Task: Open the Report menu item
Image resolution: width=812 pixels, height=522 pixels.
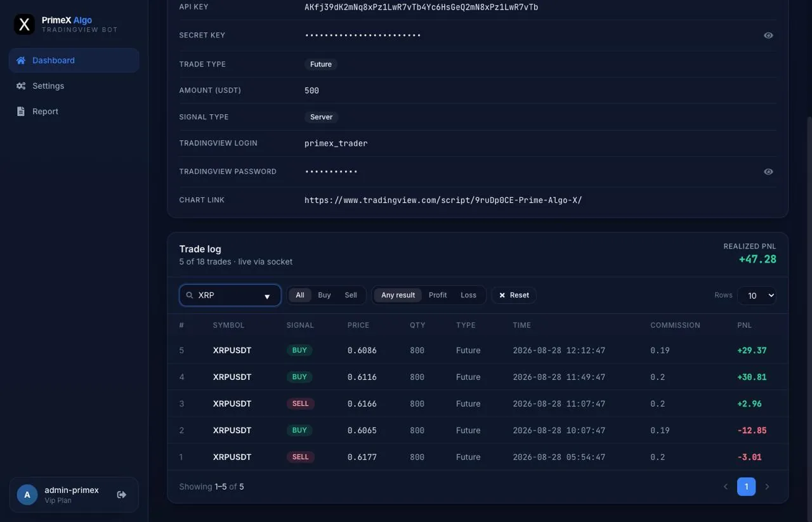Action: pyautogui.click(x=74, y=111)
